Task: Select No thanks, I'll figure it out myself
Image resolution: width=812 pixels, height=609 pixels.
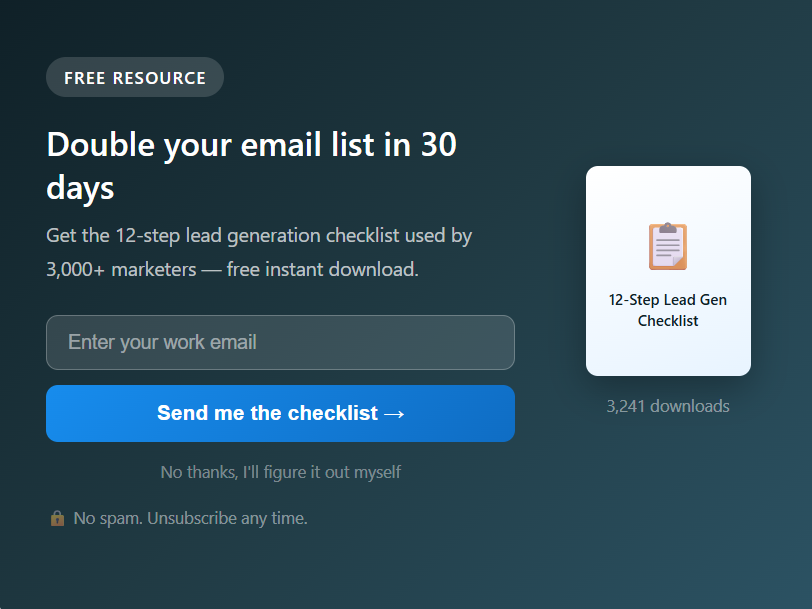Action: (x=280, y=471)
